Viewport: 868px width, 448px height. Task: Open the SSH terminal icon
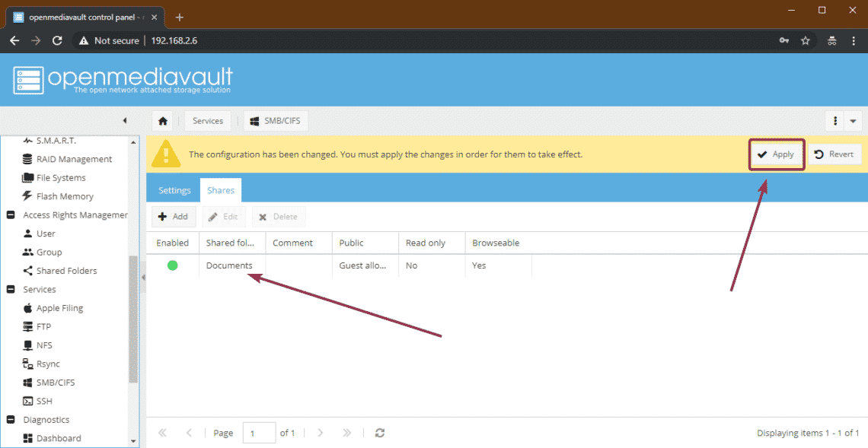27,401
